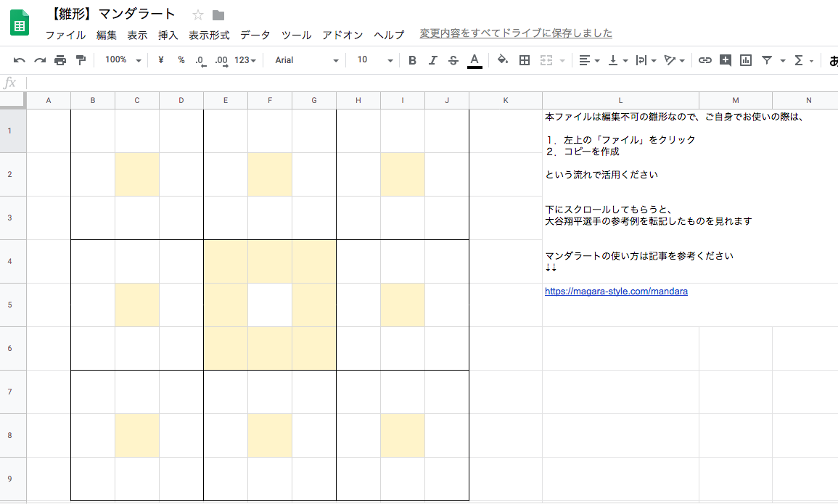Toggle strikethrough formatting
Screen dimensions: 838x504
coord(453,60)
